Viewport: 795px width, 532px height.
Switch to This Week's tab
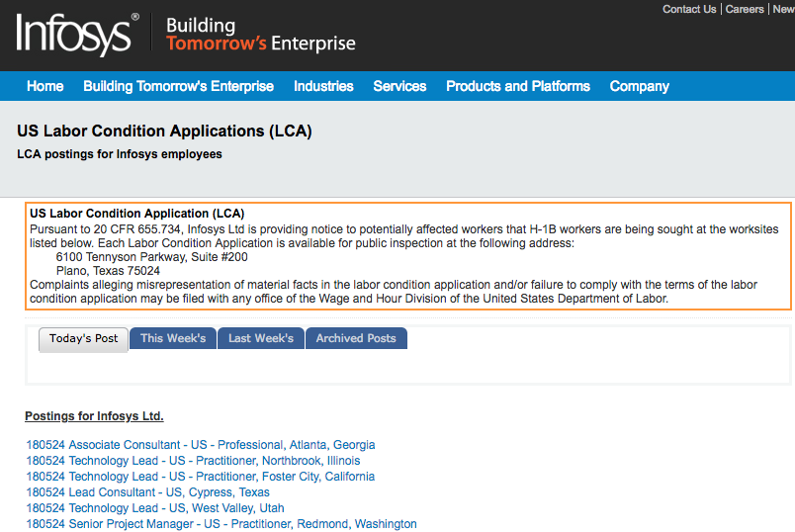pos(173,338)
